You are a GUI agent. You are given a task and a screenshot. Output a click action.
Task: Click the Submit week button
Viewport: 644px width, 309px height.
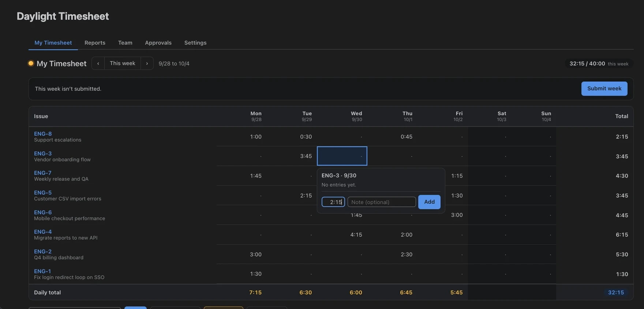coord(604,88)
